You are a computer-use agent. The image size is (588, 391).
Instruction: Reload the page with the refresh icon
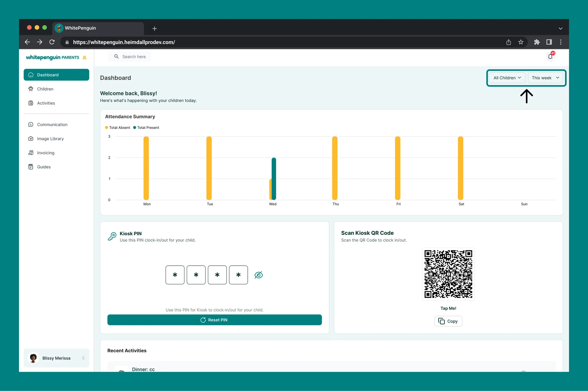tap(52, 42)
